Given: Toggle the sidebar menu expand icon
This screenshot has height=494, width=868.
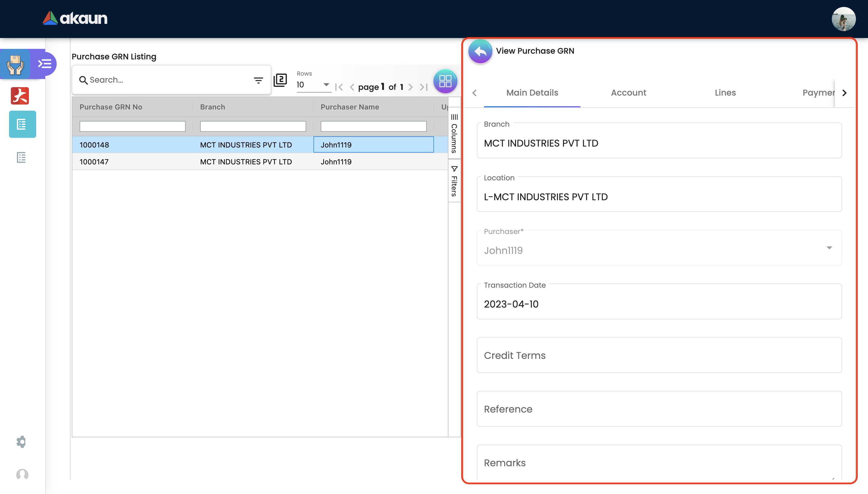Looking at the screenshot, I should (x=44, y=64).
